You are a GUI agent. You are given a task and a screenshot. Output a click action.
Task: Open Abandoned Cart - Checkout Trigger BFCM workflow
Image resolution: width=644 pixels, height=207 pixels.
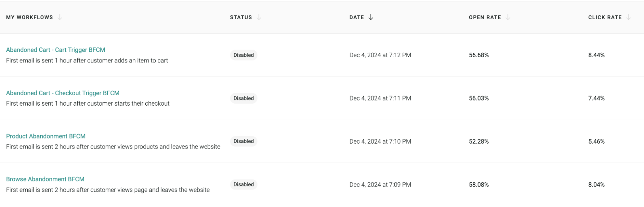[x=62, y=93]
